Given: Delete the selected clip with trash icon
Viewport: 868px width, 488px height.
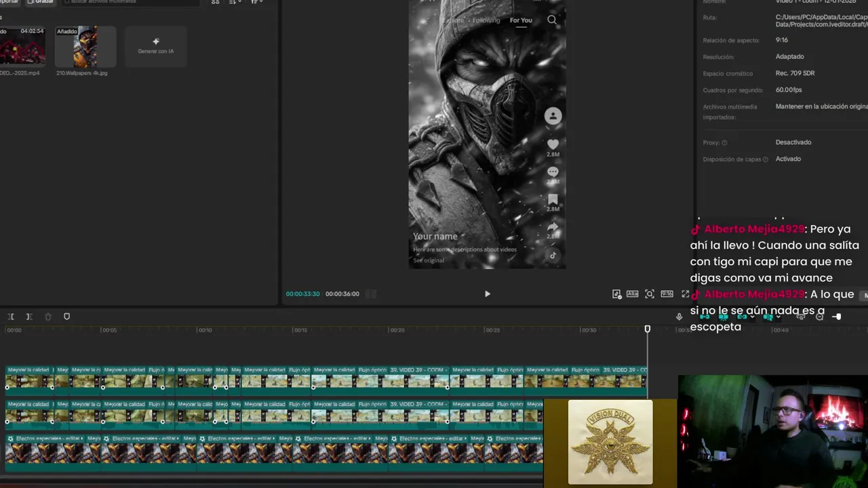Looking at the screenshot, I should coord(47,317).
